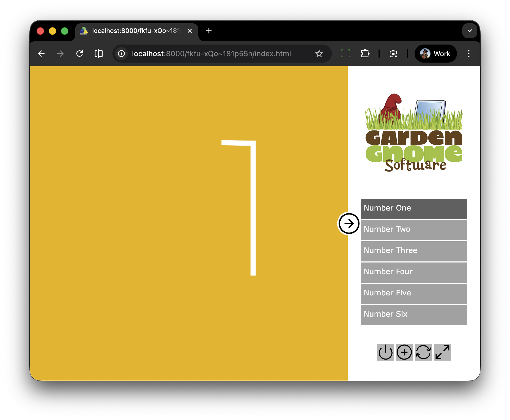The image size is (510, 420).
Task: Open a new tab with the plus button
Action: [209, 31]
